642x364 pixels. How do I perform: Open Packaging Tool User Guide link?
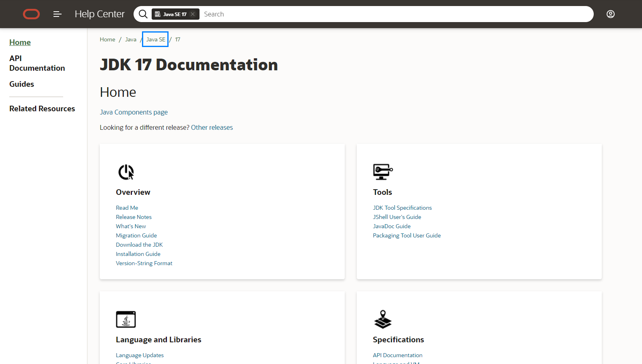point(407,235)
